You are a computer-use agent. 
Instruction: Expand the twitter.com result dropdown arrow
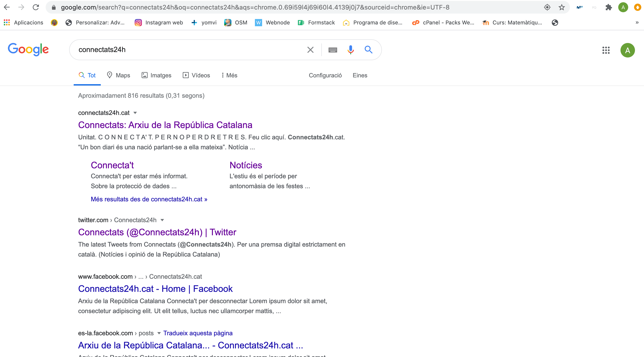pos(162,220)
